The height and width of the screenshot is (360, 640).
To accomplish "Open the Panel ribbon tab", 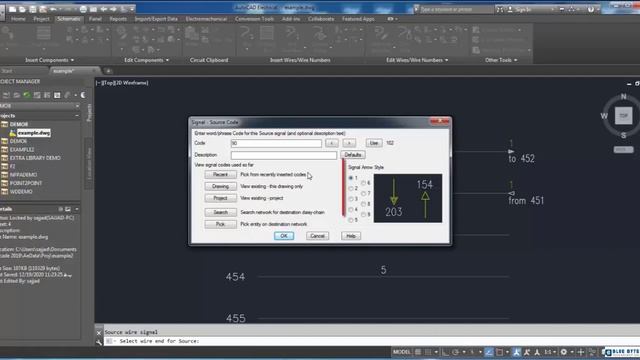I will pyautogui.click(x=96, y=19).
